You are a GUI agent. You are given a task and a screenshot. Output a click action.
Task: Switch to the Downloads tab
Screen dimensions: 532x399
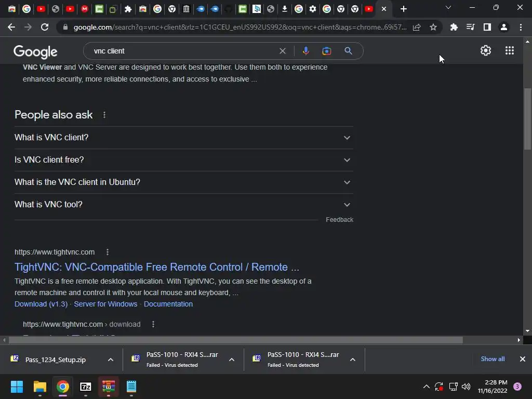(284, 9)
